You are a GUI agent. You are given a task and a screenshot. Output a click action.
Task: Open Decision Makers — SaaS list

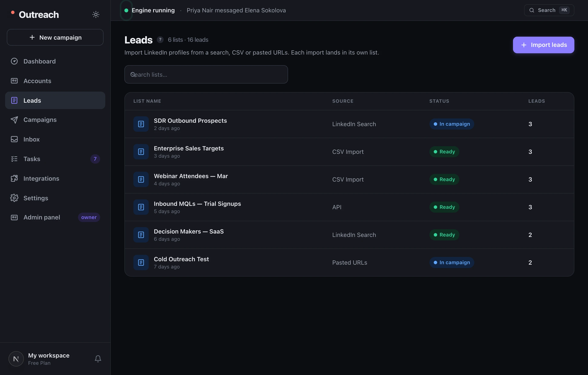click(x=189, y=231)
